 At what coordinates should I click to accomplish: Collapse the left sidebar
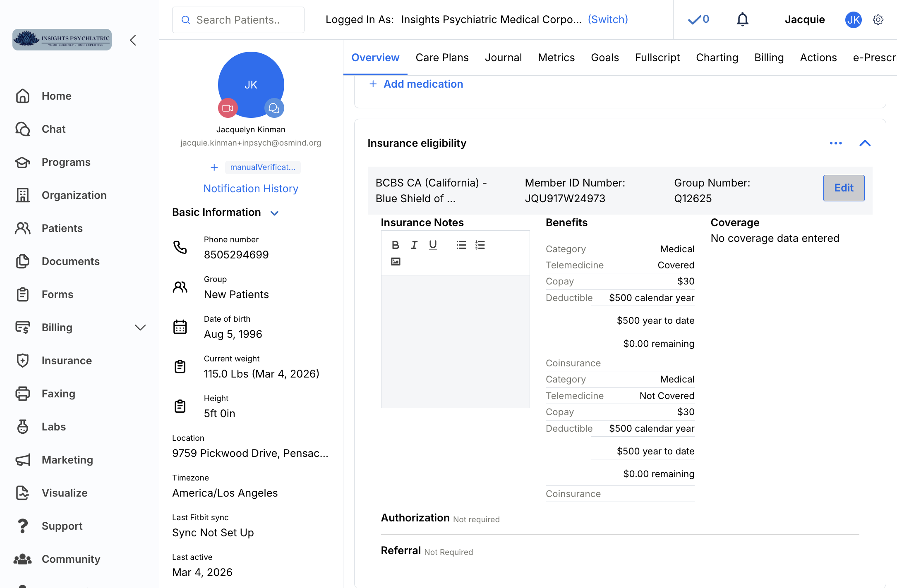(x=133, y=40)
